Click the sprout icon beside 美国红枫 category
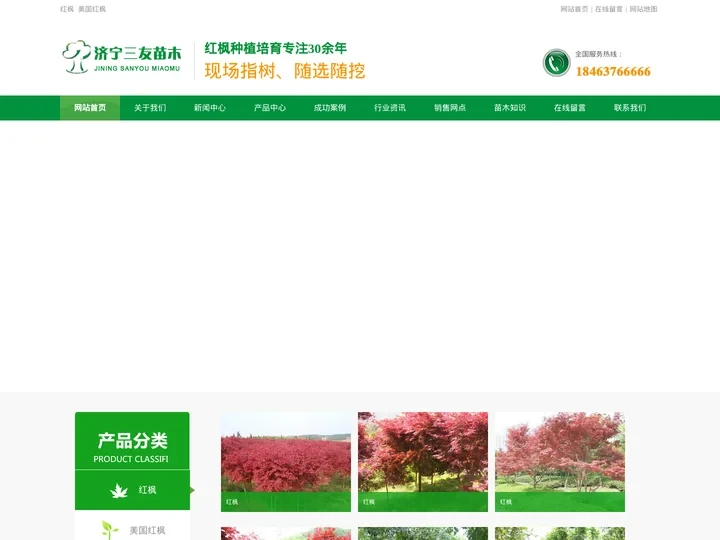 coord(109,530)
